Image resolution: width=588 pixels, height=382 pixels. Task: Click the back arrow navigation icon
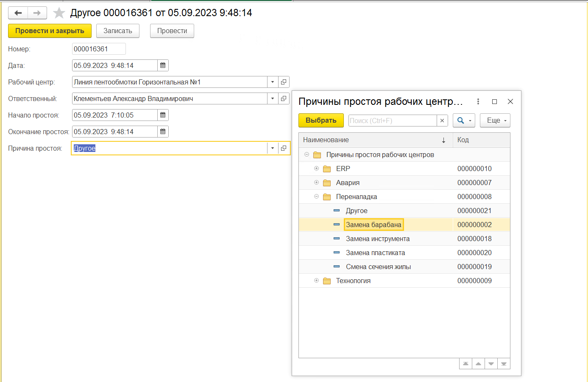[18, 13]
